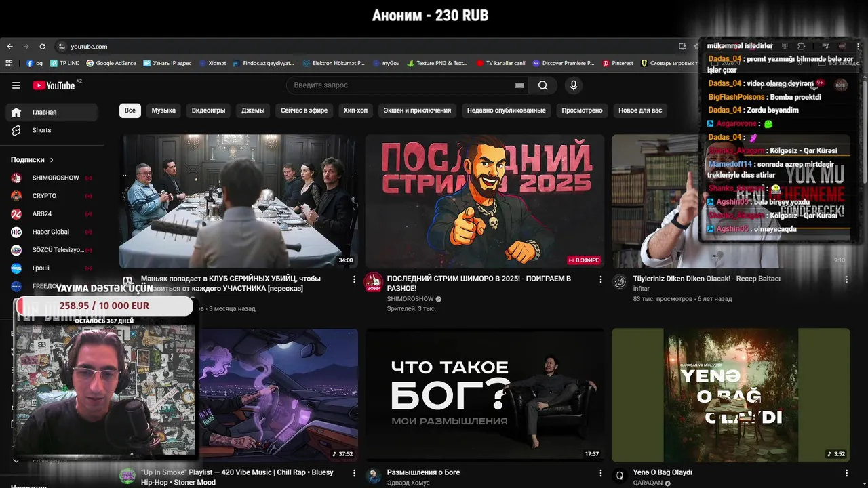The image size is (868, 488).
Task: Open the Маньяк попадает в КЛУБ video thumbnail
Action: point(239,201)
